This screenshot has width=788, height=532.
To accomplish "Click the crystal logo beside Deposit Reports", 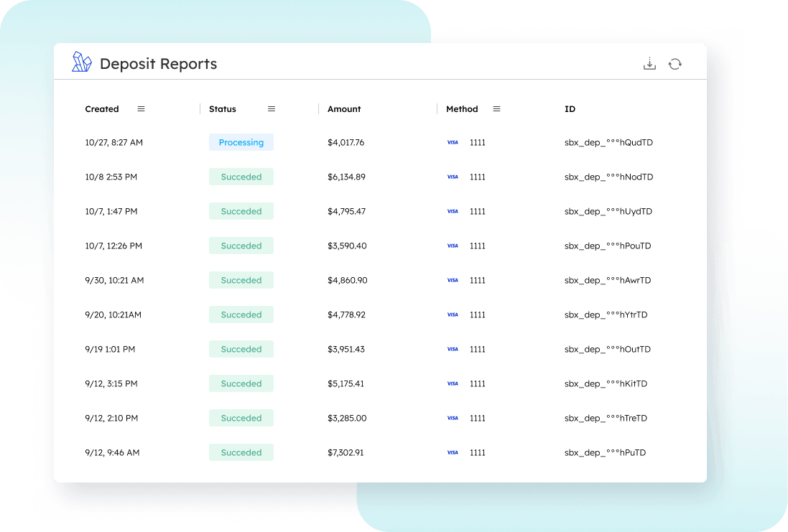I will point(82,62).
